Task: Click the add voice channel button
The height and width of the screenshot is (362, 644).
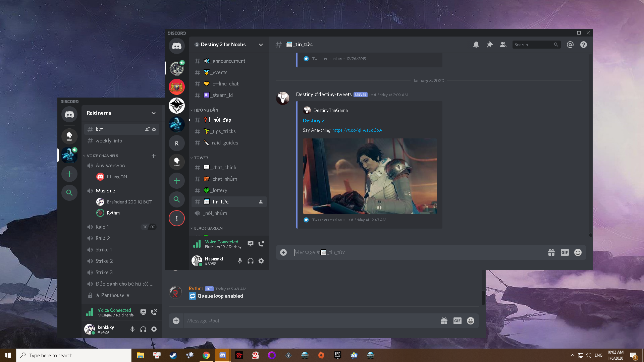Action: (x=154, y=156)
